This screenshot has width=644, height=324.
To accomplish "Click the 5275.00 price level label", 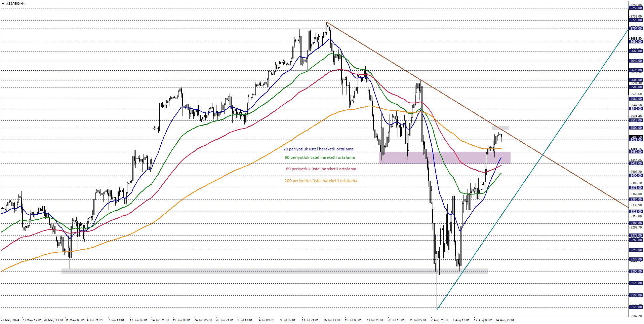I will point(636,236).
